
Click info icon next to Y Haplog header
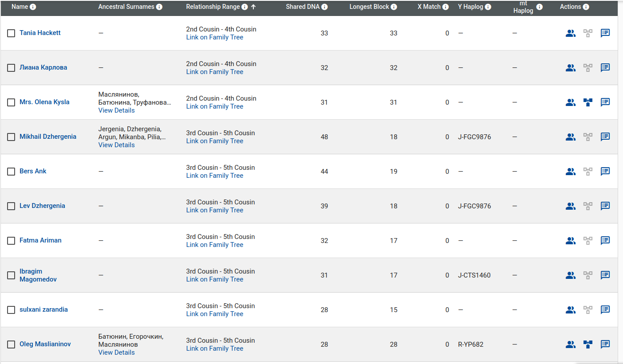pyautogui.click(x=488, y=7)
